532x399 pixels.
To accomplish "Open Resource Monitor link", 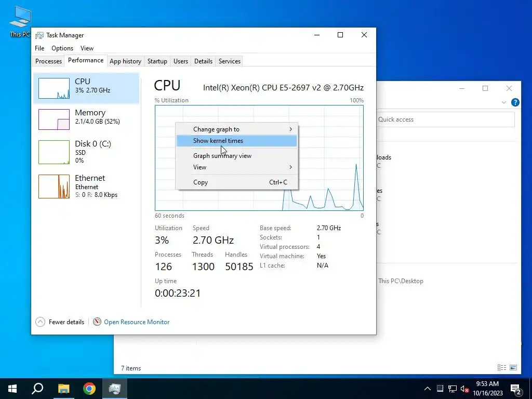I will (137, 322).
